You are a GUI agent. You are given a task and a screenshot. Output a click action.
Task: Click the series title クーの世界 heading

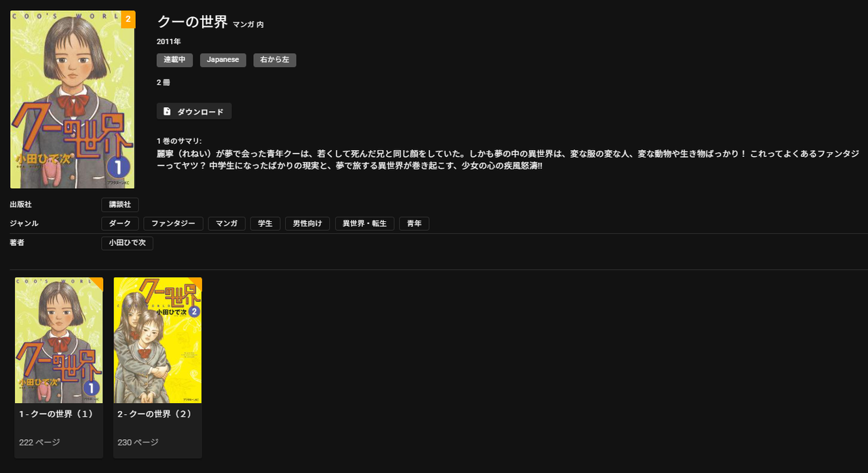193,22
